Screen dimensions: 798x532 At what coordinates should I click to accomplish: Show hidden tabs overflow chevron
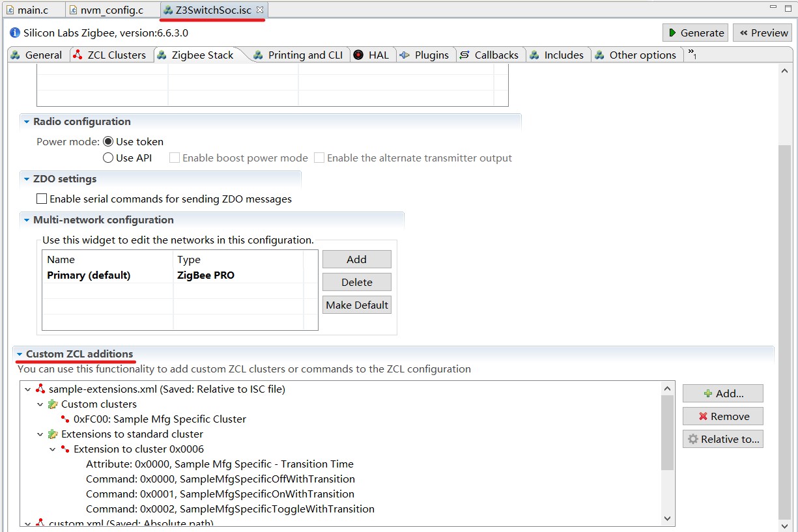(692, 55)
